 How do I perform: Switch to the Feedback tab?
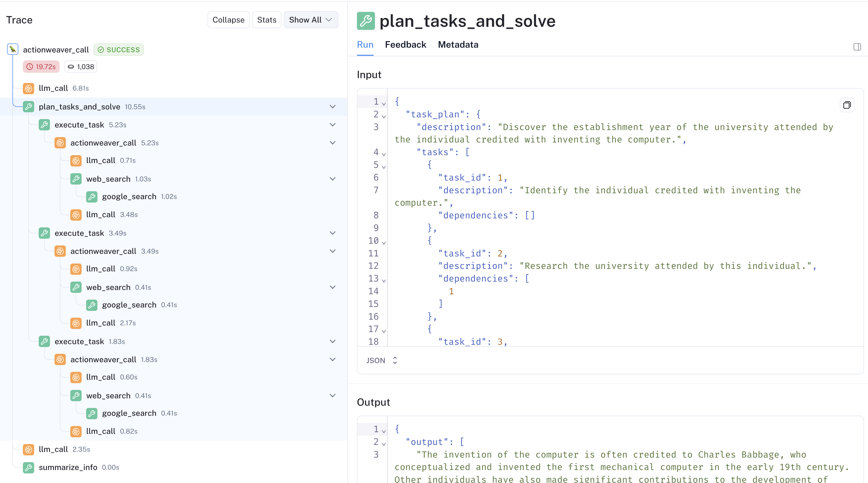(x=405, y=44)
